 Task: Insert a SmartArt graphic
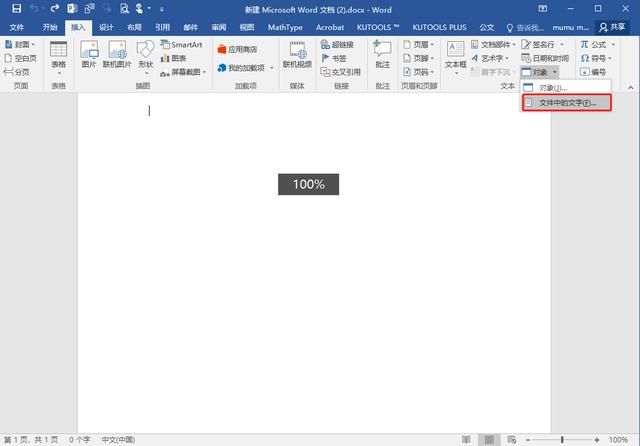click(x=182, y=44)
